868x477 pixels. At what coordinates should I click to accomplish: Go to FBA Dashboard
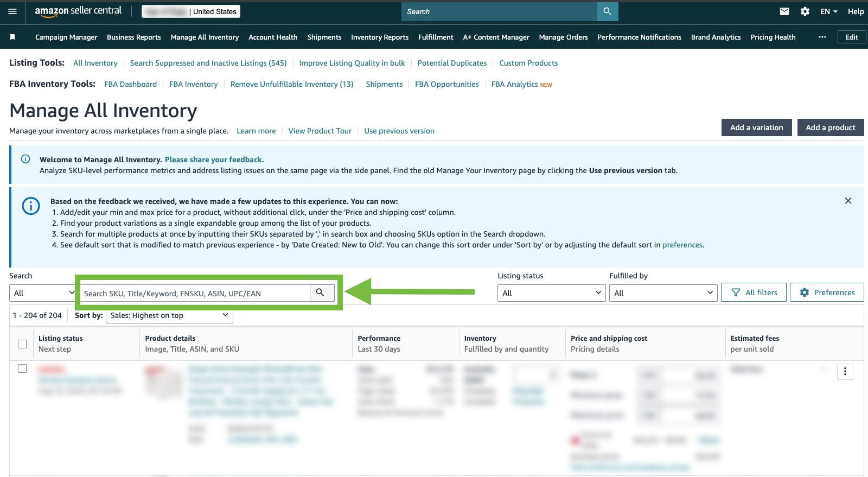(130, 84)
